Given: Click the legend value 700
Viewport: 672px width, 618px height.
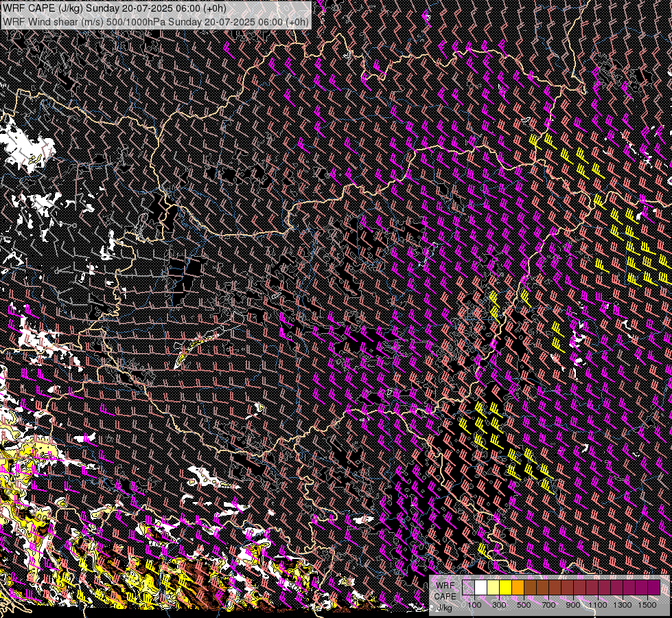Looking at the screenshot, I should point(548,605).
